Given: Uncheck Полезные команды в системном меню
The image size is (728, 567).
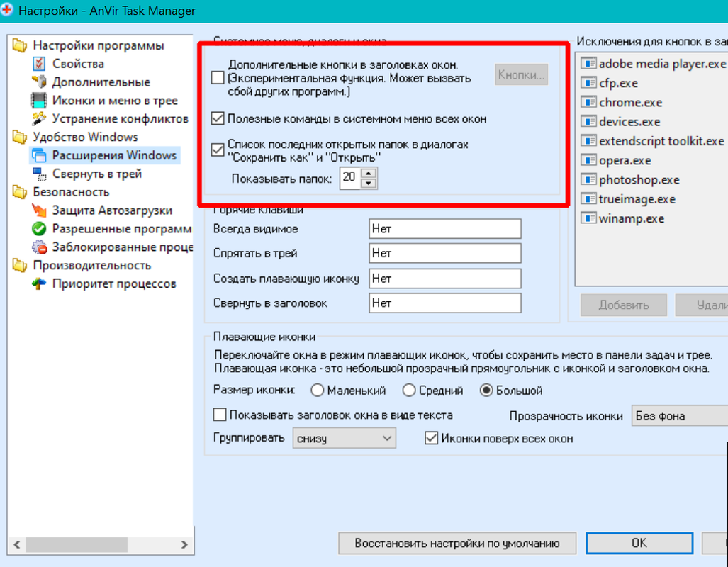Looking at the screenshot, I should 218,118.
